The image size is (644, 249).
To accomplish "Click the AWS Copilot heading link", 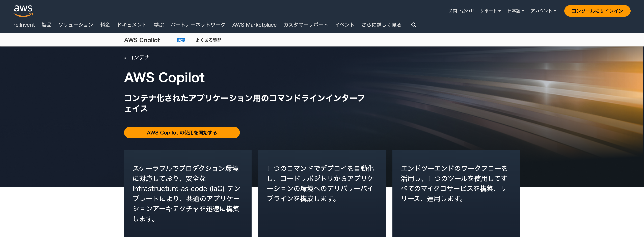I will [x=142, y=40].
